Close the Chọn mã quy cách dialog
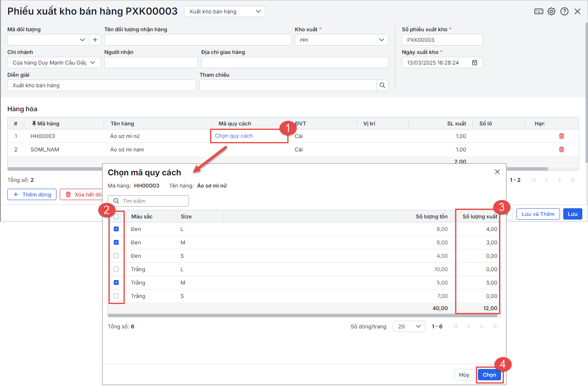Image resolution: width=588 pixels, height=386 pixels. coord(497,172)
